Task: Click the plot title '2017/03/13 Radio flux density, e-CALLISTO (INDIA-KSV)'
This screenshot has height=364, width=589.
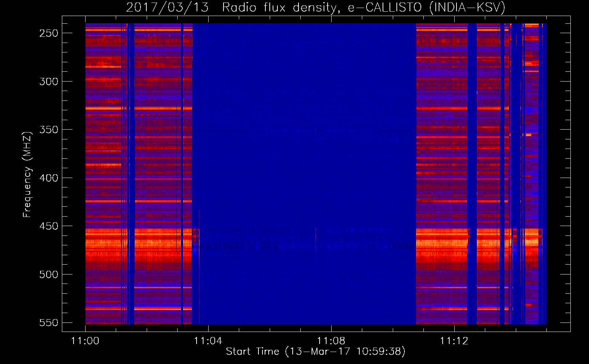Action: 316,7
